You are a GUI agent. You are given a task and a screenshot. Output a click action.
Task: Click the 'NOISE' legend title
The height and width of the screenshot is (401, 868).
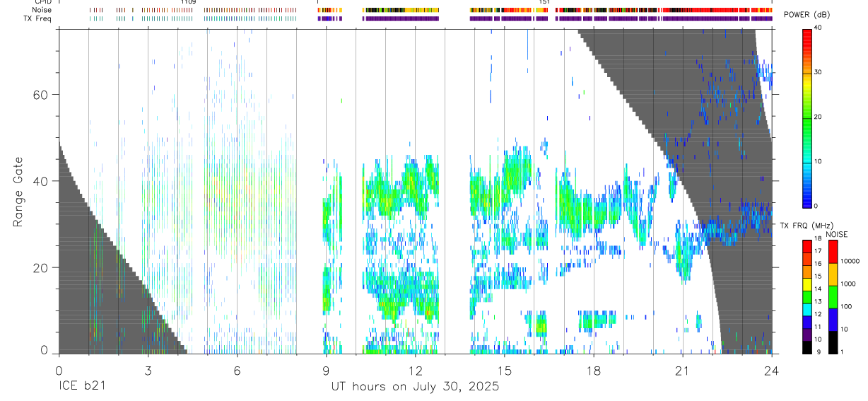[x=836, y=234]
